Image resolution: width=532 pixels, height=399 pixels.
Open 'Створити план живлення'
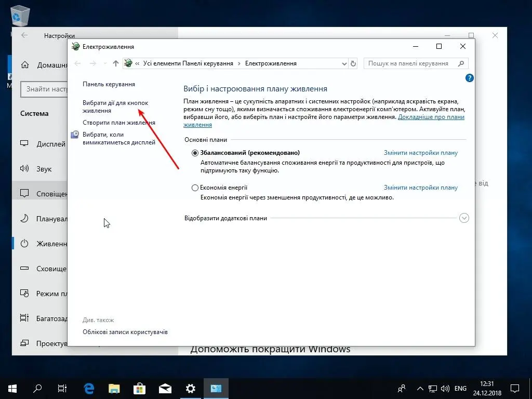point(119,123)
